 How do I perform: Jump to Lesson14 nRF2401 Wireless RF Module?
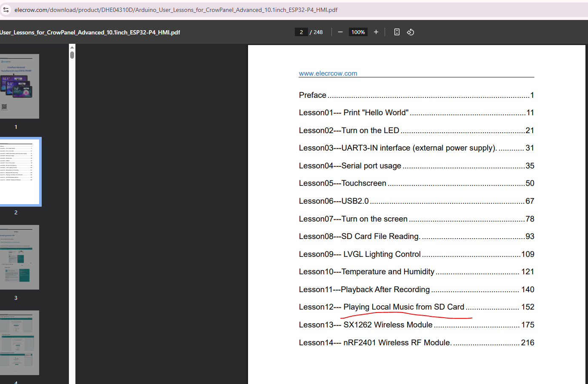click(x=374, y=343)
